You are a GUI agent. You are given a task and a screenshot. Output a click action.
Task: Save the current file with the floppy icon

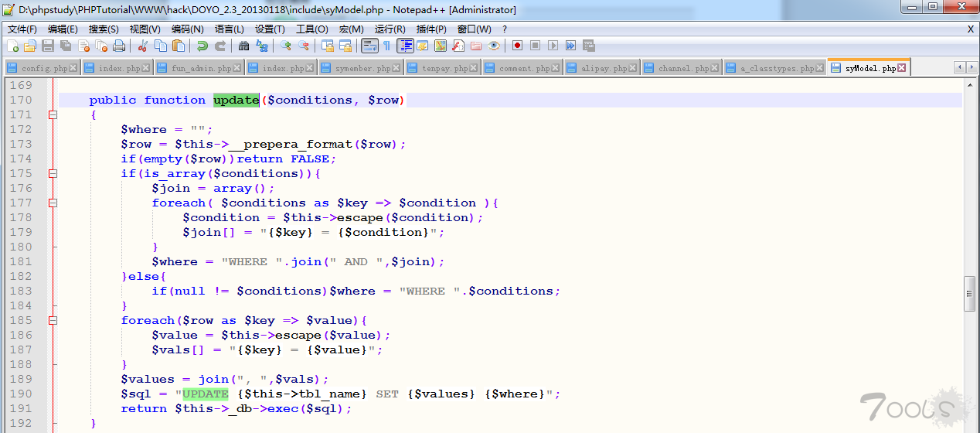[x=48, y=46]
